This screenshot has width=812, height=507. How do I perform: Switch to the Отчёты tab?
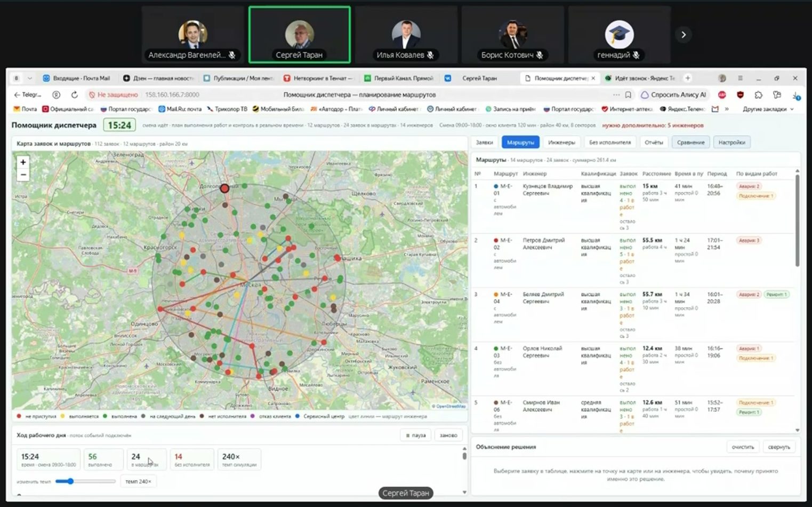654,142
